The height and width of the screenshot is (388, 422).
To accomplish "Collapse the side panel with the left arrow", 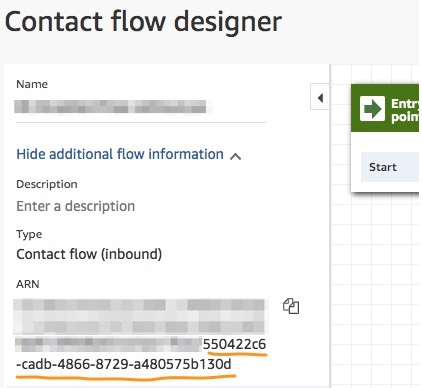I will [320, 98].
